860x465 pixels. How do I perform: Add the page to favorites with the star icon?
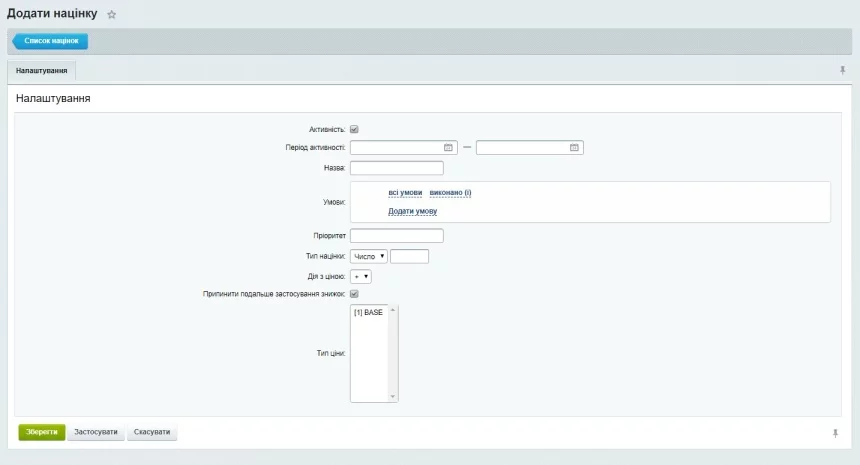[x=112, y=15]
